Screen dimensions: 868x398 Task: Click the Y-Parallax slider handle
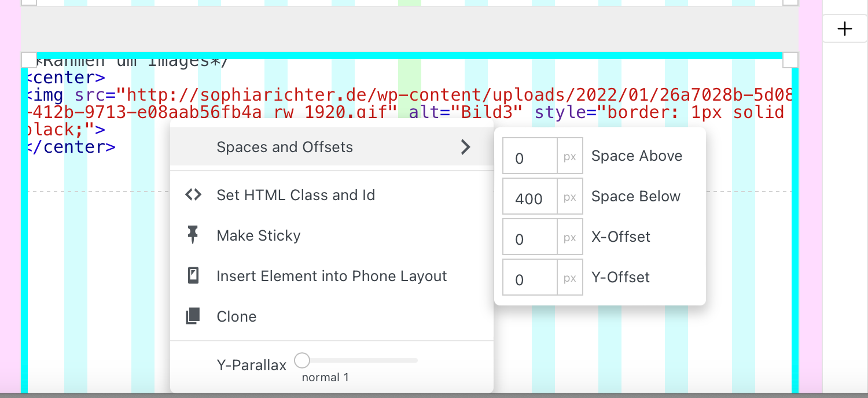(x=302, y=360)
